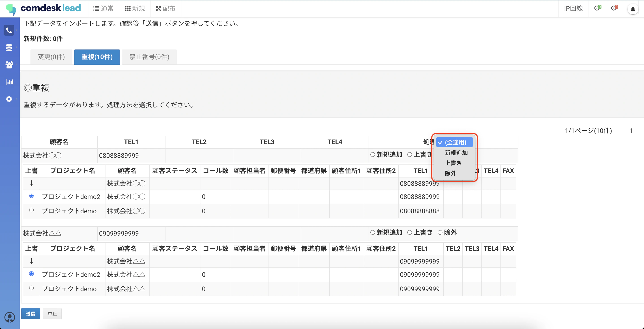Click the comdesk lead logo
The image size is (644, 329).
(x=43, y=9)
